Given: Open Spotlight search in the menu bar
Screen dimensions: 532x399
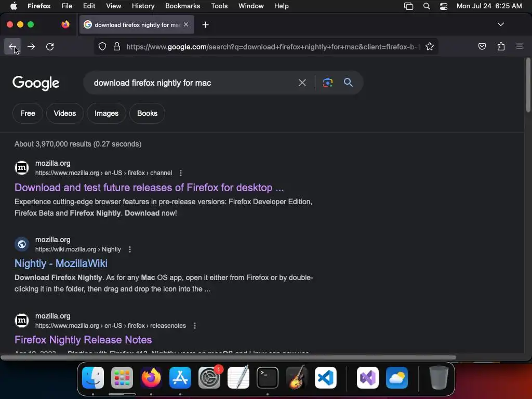Looking at the screenshot, I should (427, 6).
